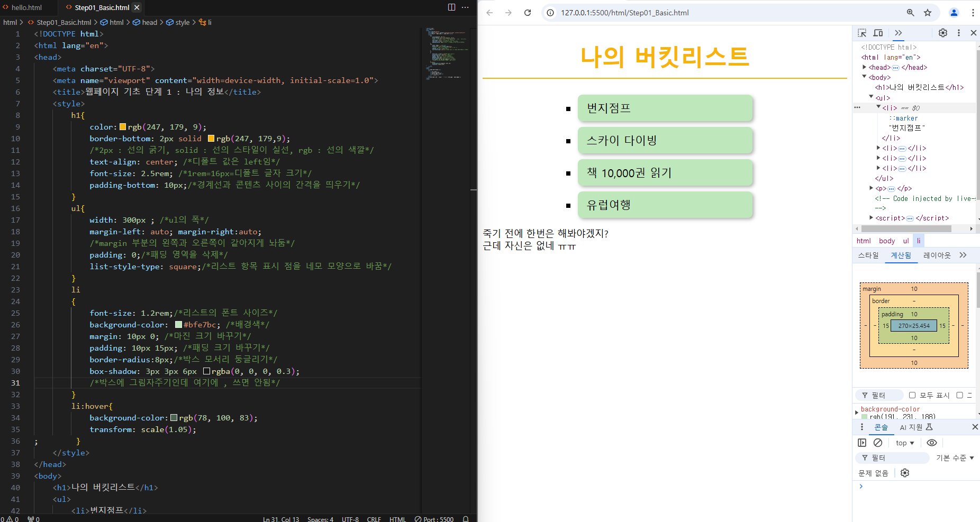Click the browser forward arrow
Image resolution: width=980 pixels, height=522 pixels.
(x=509, y=13)
